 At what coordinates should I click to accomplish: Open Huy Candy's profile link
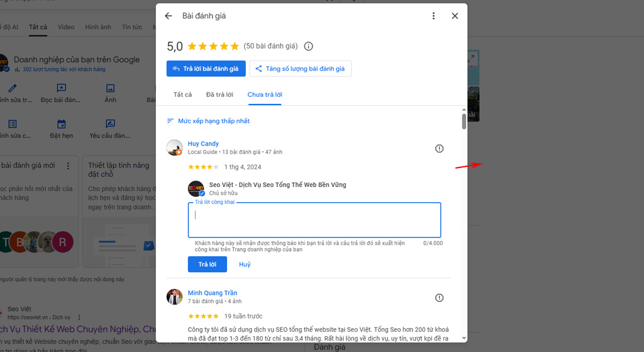coord(203,144)
